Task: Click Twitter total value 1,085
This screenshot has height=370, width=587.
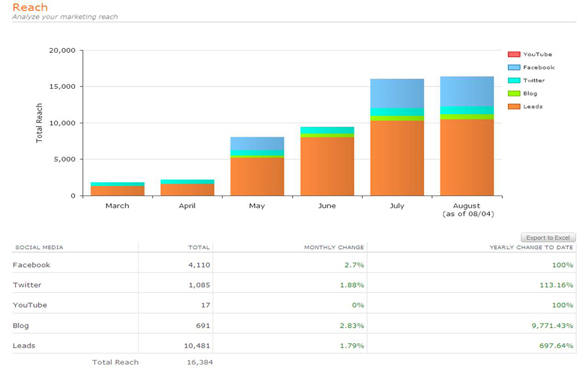Action: click(x=199, y=285)
